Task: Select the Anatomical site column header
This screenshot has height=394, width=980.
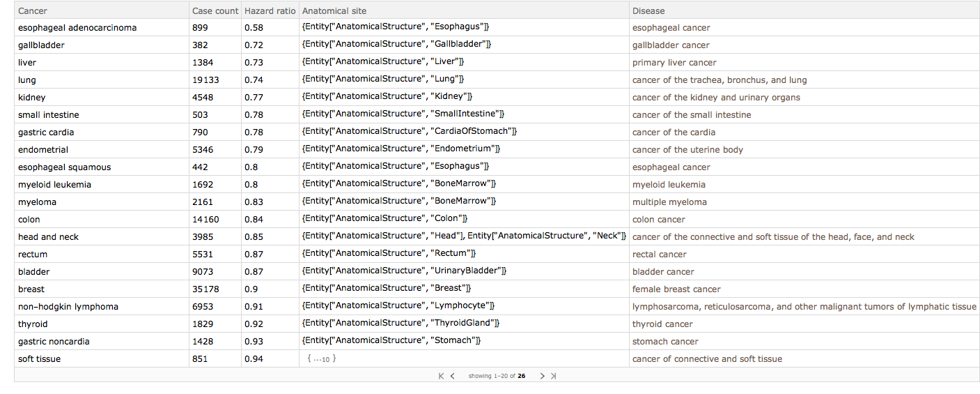Action: (x=334, y=10)
